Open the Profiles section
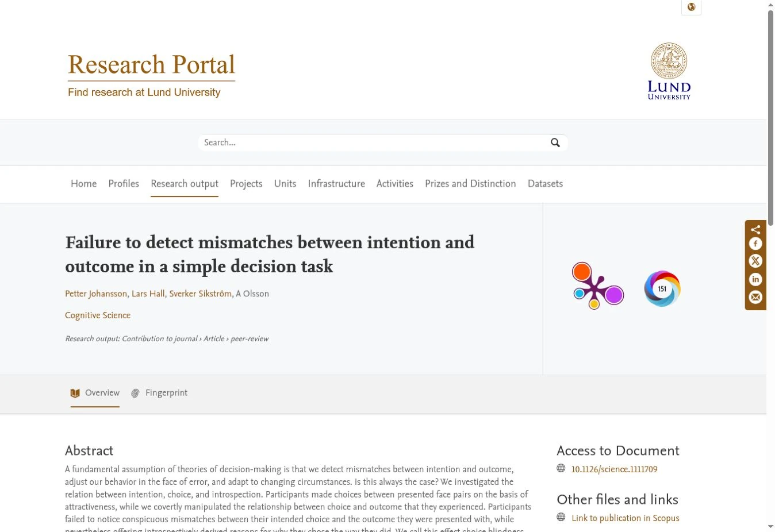The height and width of the screenshot is (532, 775). (124, 184)
